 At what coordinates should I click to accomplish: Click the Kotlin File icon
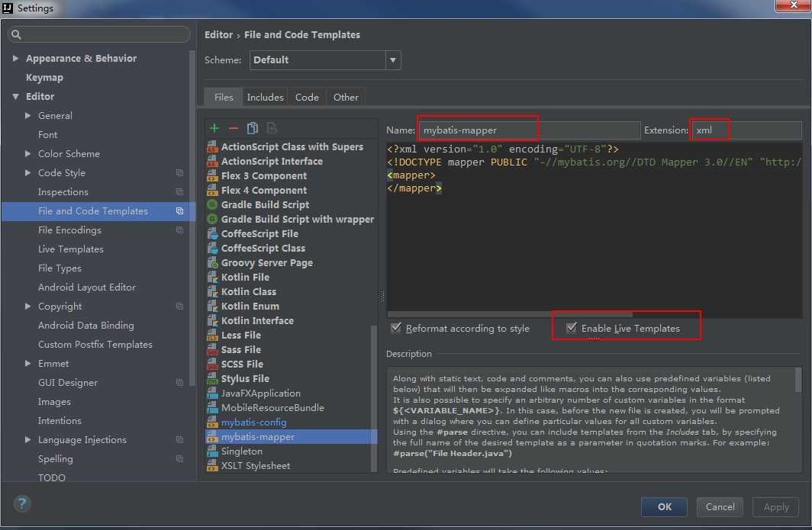(x=212, y=278)
